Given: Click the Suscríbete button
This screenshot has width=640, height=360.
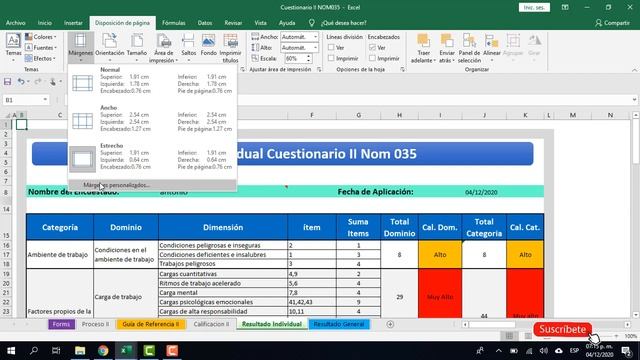Looking at the screenshot, I should (562, 329).
